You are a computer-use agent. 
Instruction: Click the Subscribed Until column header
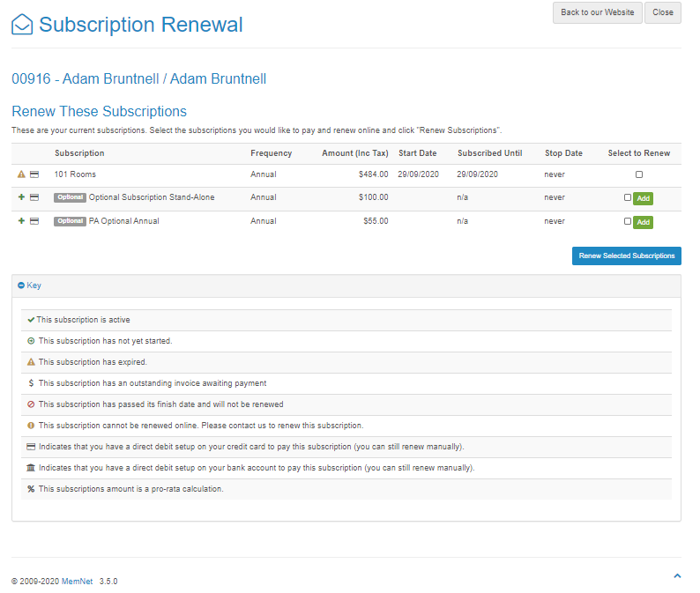point(489,153)
